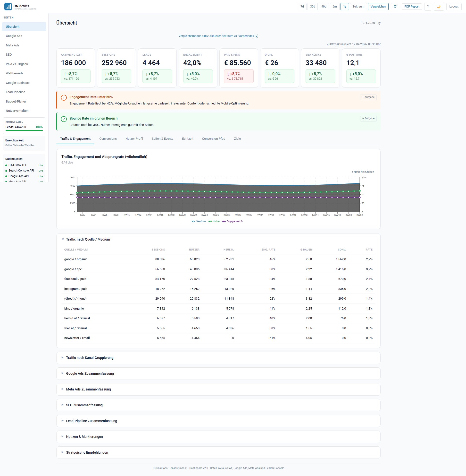Toggle the Sessions series in the chart legend
This screenshot has height=476, width=466.
click(x=199, y=221)
